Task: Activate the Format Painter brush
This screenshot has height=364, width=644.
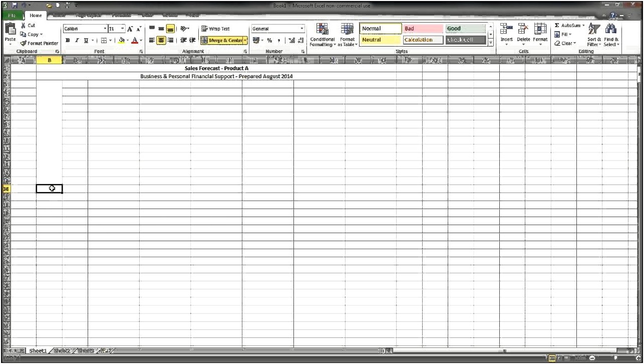Action: click(x=39, y=43)
